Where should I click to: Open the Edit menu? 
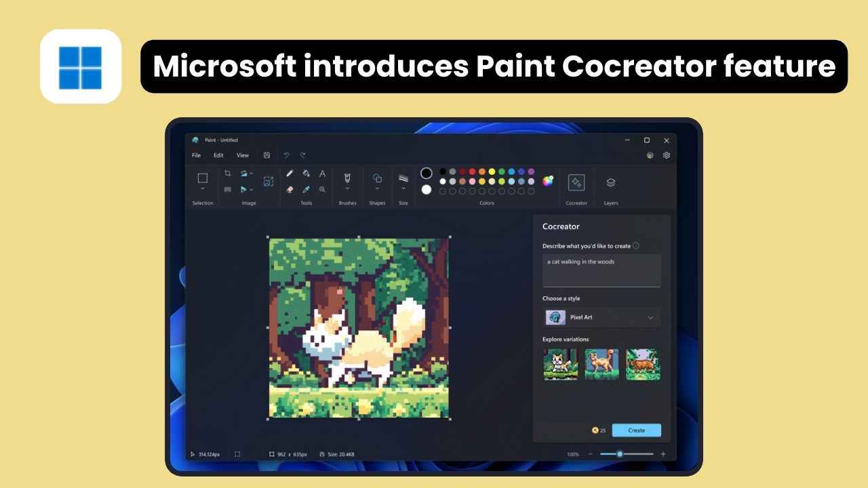218,155
